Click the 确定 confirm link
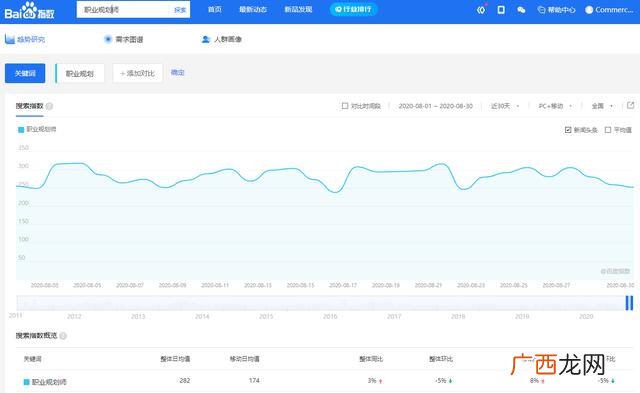The height and width of the screenshot is (393, 640). coord(178,73)
